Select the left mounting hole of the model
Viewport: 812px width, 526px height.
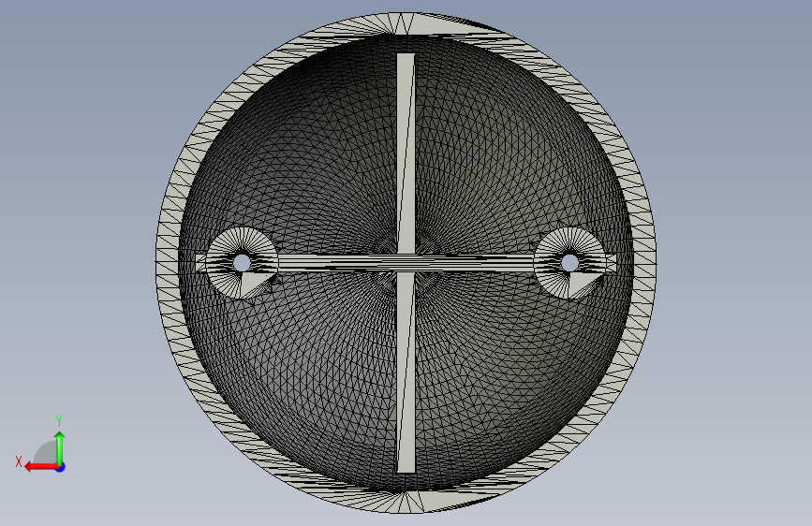[242, 262]
